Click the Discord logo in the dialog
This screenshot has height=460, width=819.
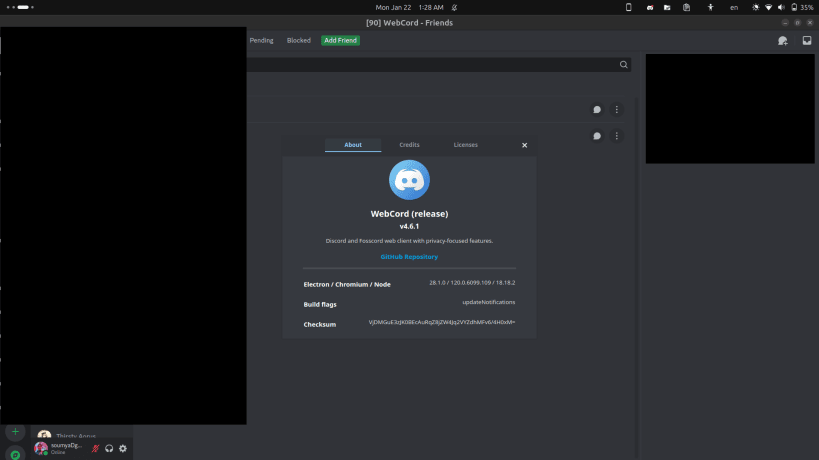[x=409, y=180]
